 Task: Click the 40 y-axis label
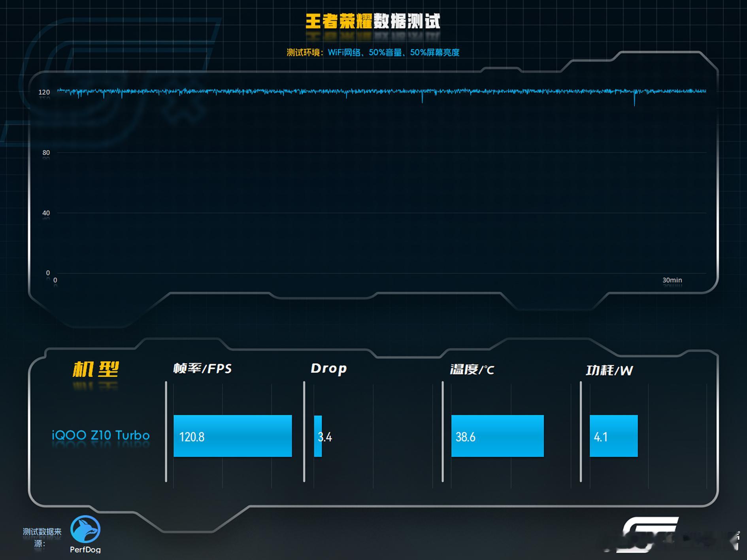pos(46,213)
